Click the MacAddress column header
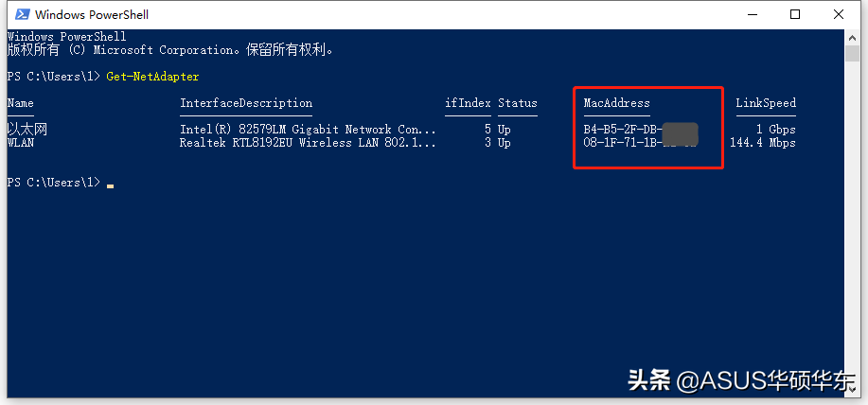The width and height of the screenshot is (868, 405). [616, 103]
